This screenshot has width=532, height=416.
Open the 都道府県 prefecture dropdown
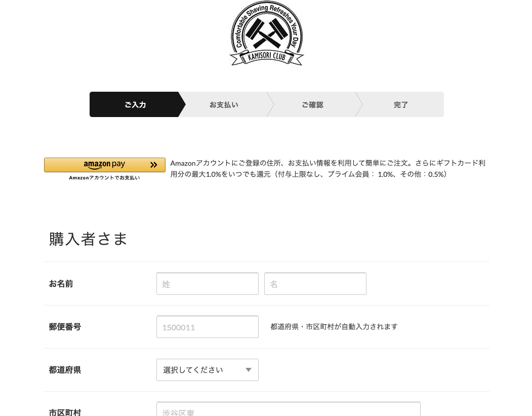pyautogui.click(x=208, y=370)
